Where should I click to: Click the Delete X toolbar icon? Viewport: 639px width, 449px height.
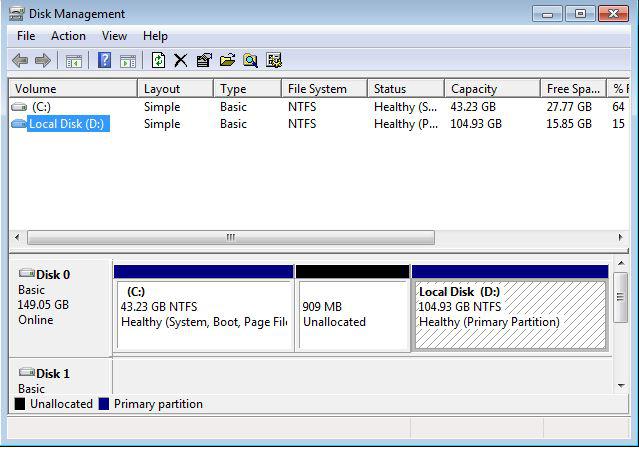181,61
